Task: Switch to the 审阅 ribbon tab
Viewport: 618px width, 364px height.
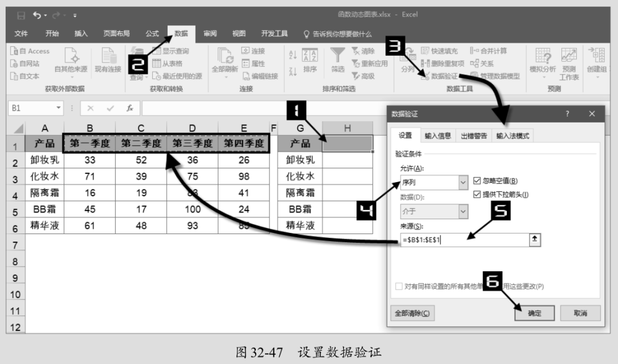Action: coord(210,34)
